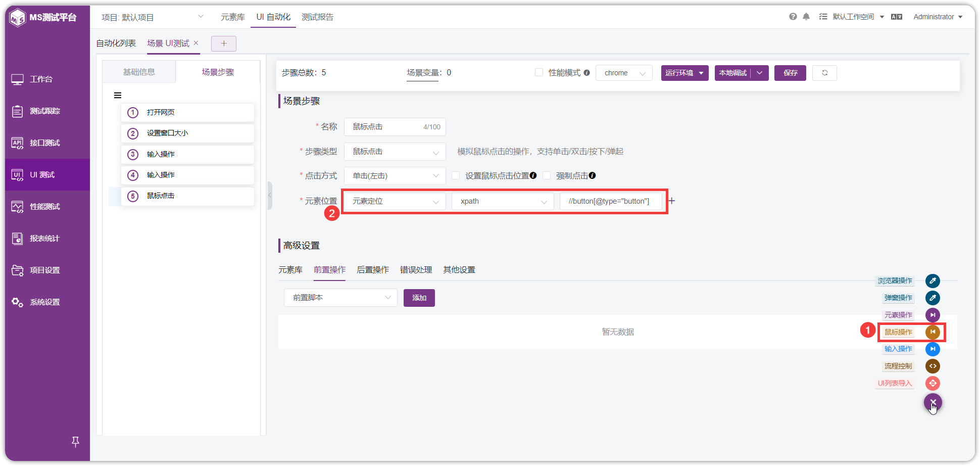980x466 pixels.
Task: Go to 测试报告 top menu
Action: coord(318,17)
